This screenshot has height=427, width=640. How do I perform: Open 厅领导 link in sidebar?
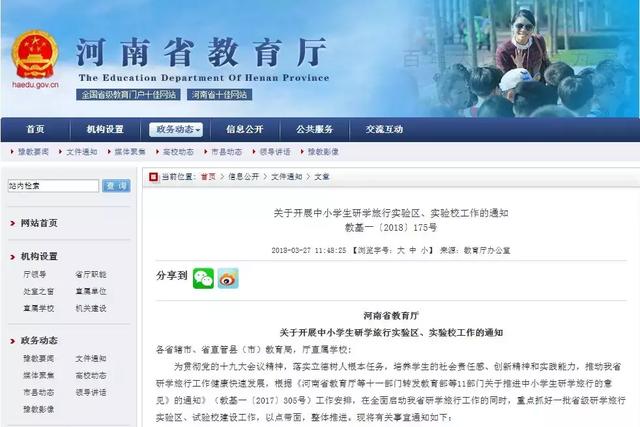tap(35, 274)
